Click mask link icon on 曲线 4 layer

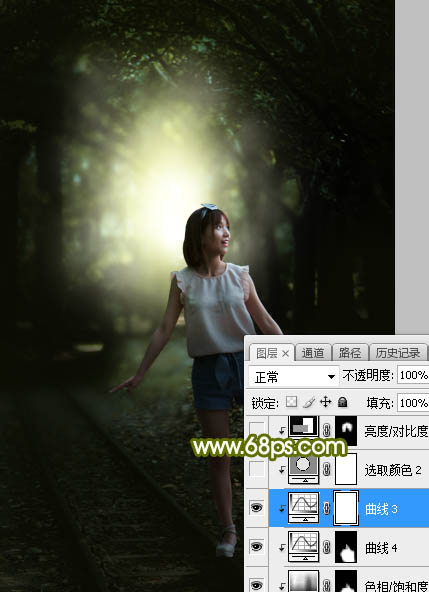327,547
